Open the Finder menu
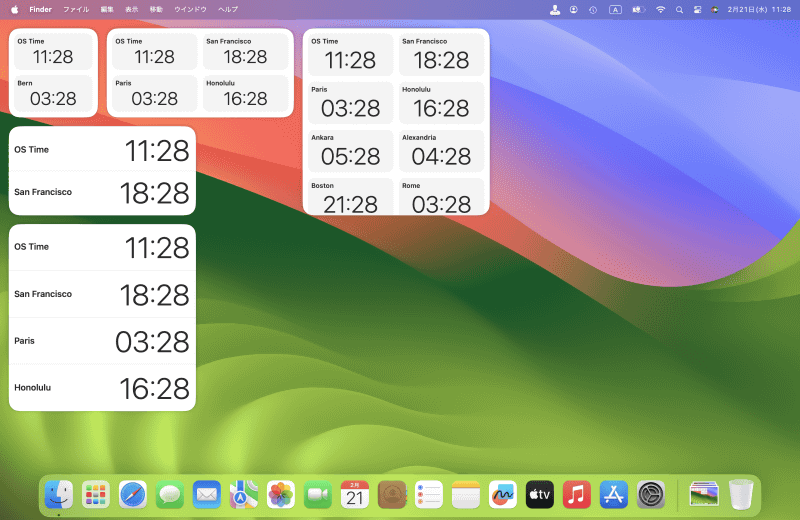This screenshot has height=520, width=800. 40,9
